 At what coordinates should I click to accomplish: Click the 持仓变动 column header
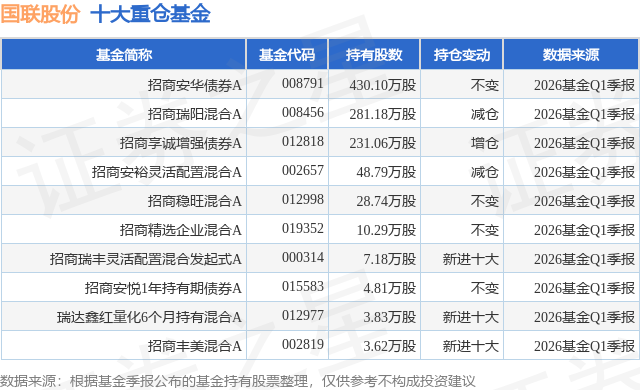tap(462, 54)
